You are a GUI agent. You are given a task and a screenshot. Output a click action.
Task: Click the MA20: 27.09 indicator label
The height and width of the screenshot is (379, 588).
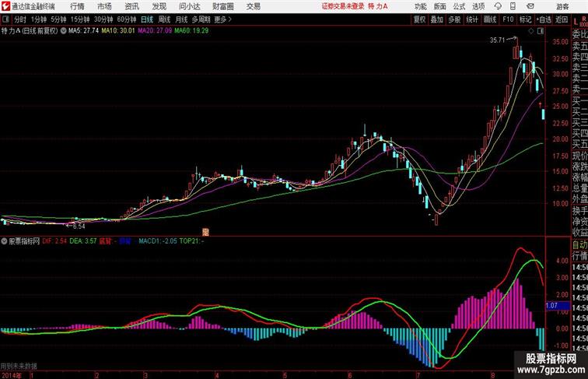(x=155, y=31)
